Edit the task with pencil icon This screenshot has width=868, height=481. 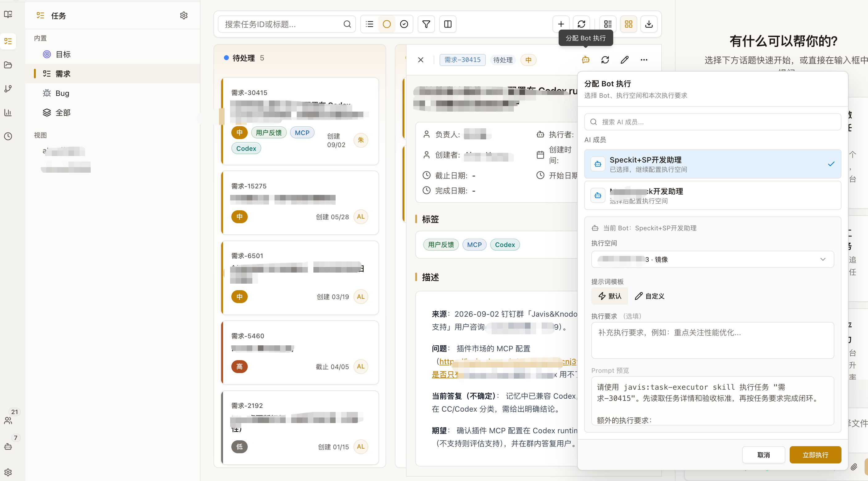coord(624,60)
